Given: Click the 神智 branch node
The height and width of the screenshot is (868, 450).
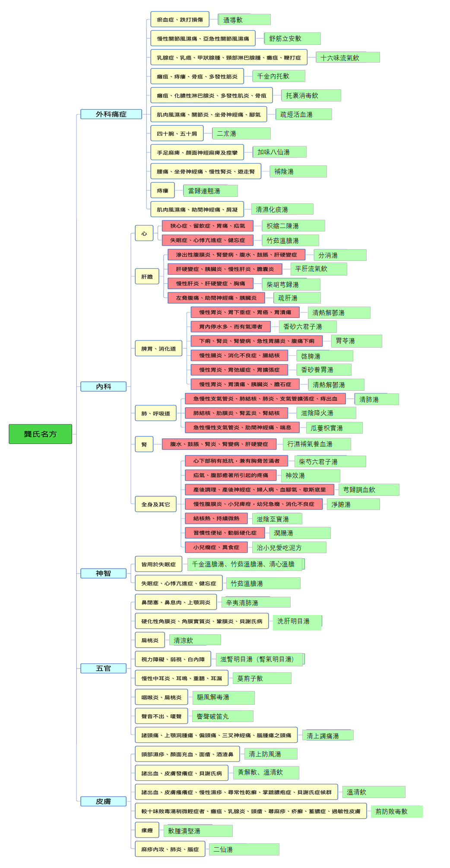Looking at the screenshot, I should 103,573.
